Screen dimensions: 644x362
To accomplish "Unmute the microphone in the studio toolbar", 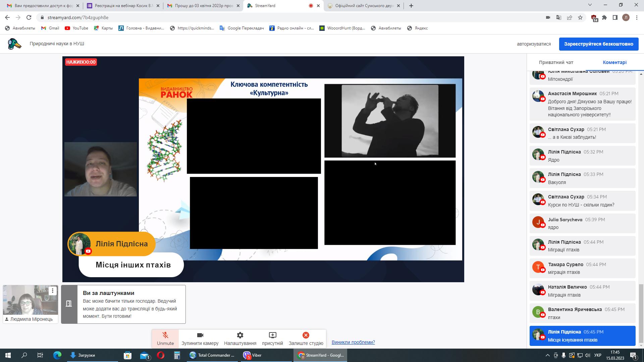I will coord(165,339).
